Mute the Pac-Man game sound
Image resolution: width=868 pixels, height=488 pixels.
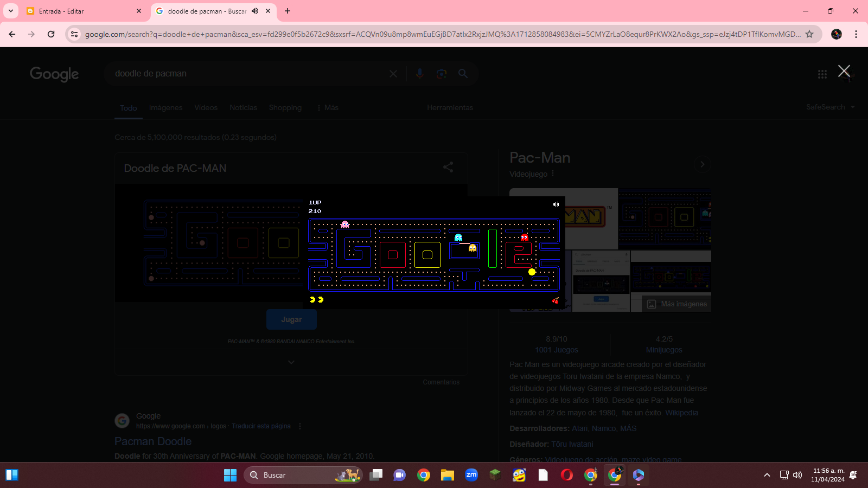click(x=556, y=204)
